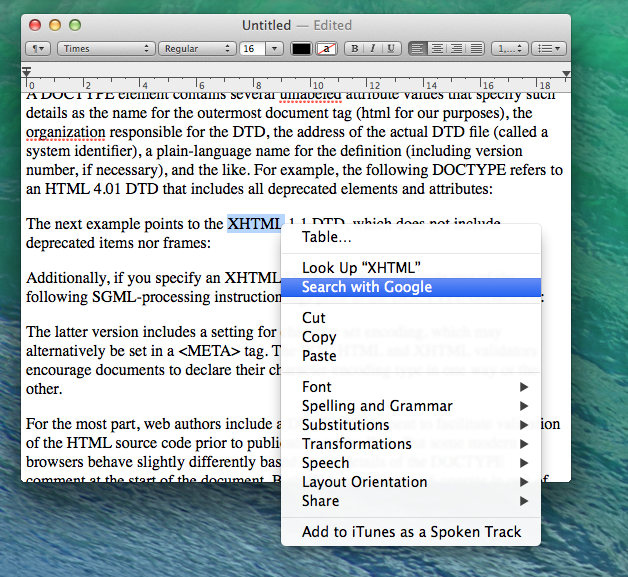This screenshot has width=628, height=577.
Task: Open the black text color swatch
Action: [301, 49]
